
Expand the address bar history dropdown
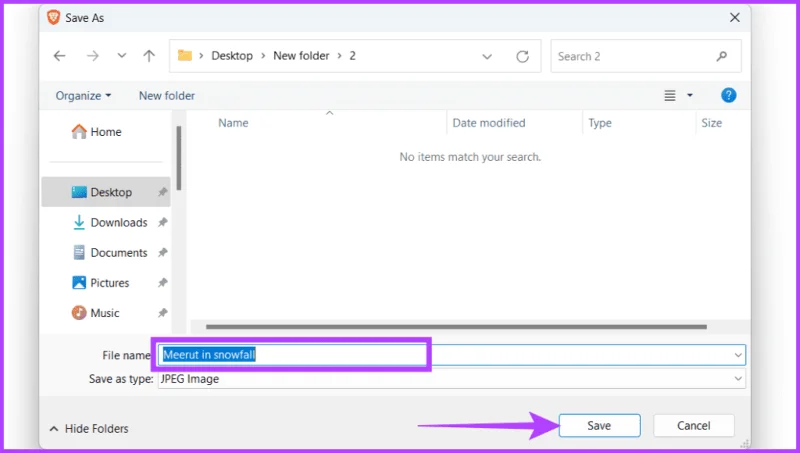pos(487,56)
